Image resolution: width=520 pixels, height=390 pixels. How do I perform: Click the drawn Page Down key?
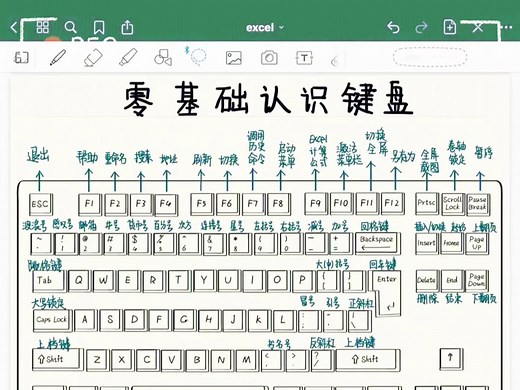477,281
